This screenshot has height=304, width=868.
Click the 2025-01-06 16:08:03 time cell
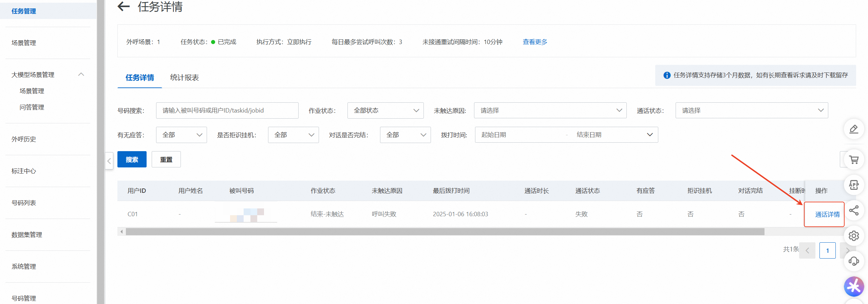point(460,214)
